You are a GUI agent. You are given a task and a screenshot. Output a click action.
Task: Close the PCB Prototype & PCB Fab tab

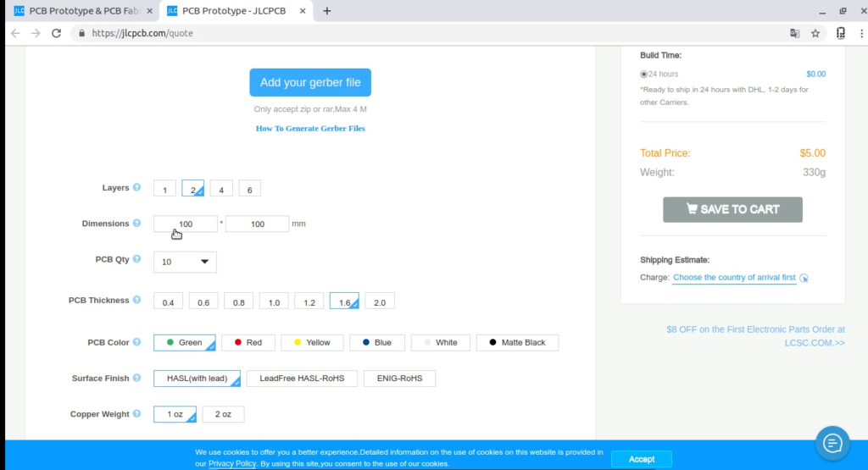click(x=149, y=11)
